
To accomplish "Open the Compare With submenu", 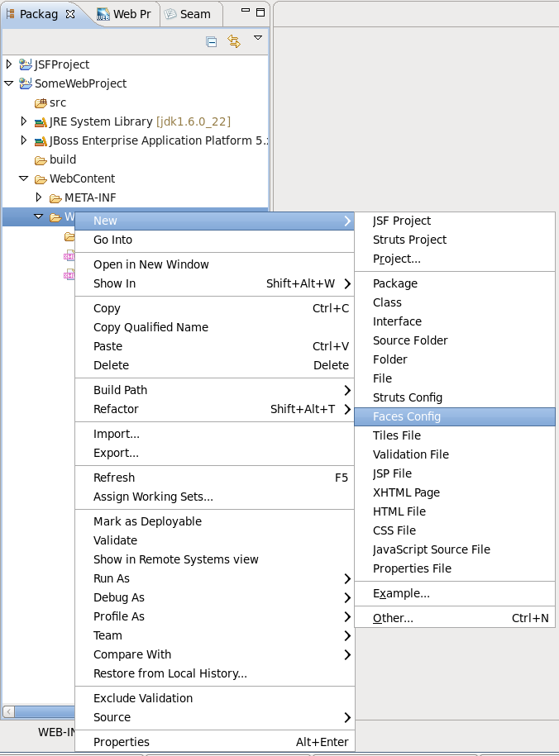I will pos(215,654).
